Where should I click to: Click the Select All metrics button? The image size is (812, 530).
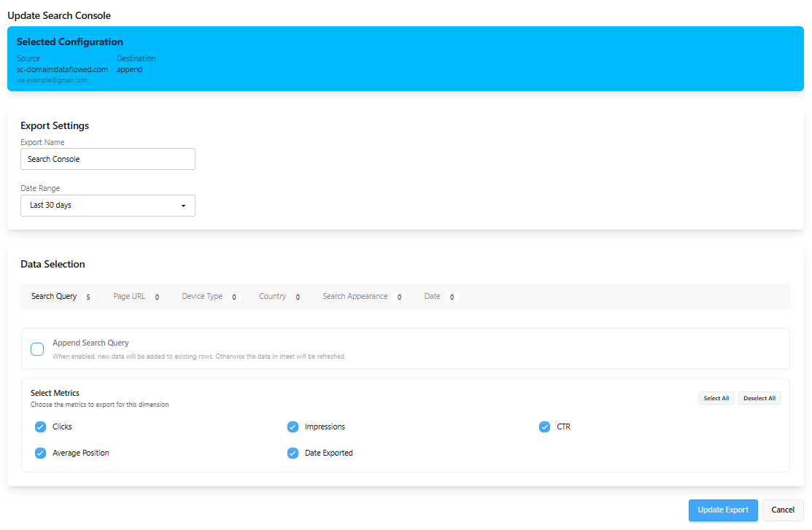pyautogui.click(x=716, y=398)
